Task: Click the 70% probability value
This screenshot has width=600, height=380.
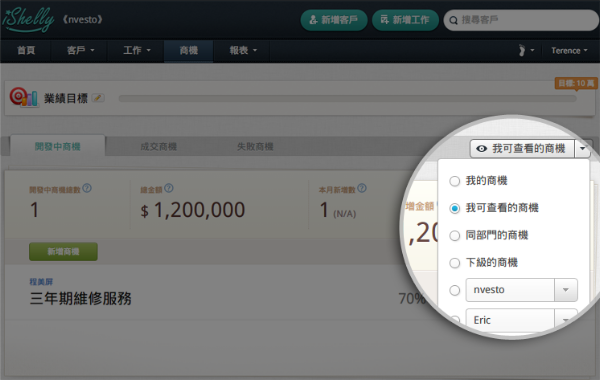Action: pyautogui.click(x=412, y=298)
